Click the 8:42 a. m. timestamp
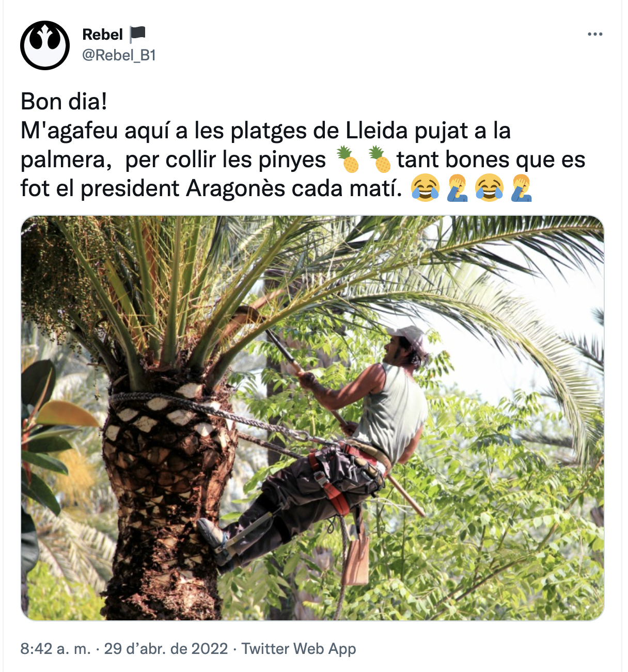 (x=56, y=648)
